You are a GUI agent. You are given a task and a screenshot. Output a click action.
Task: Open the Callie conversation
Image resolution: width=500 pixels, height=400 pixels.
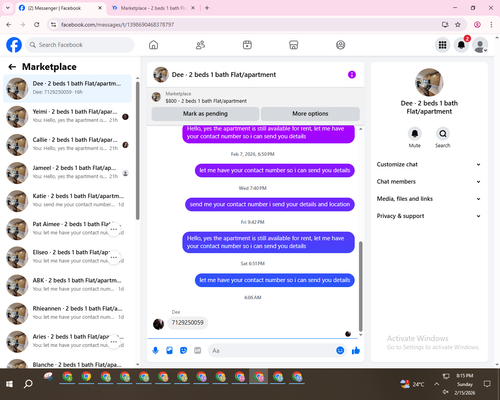pos(67,145)
